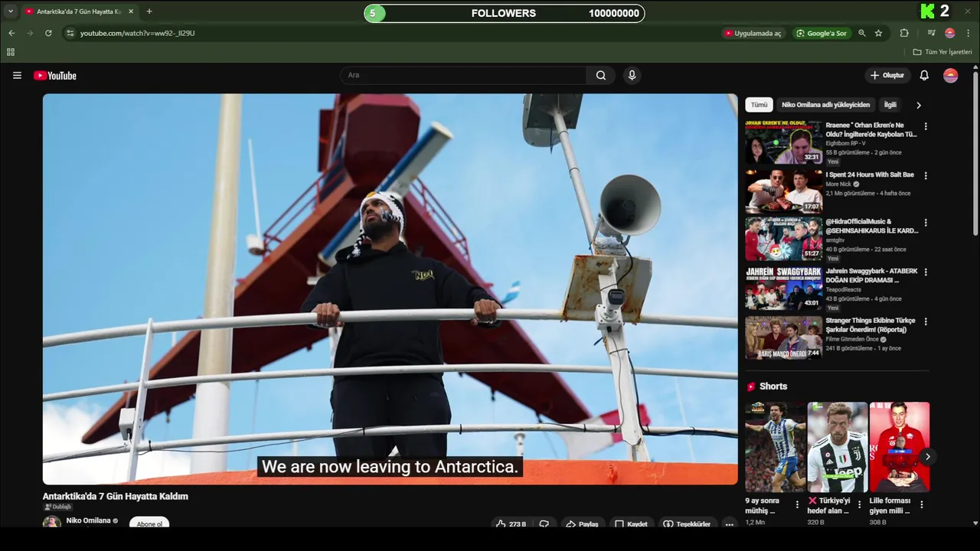Open the zoom magnifier icon in address bar

(x=862, y=33)
